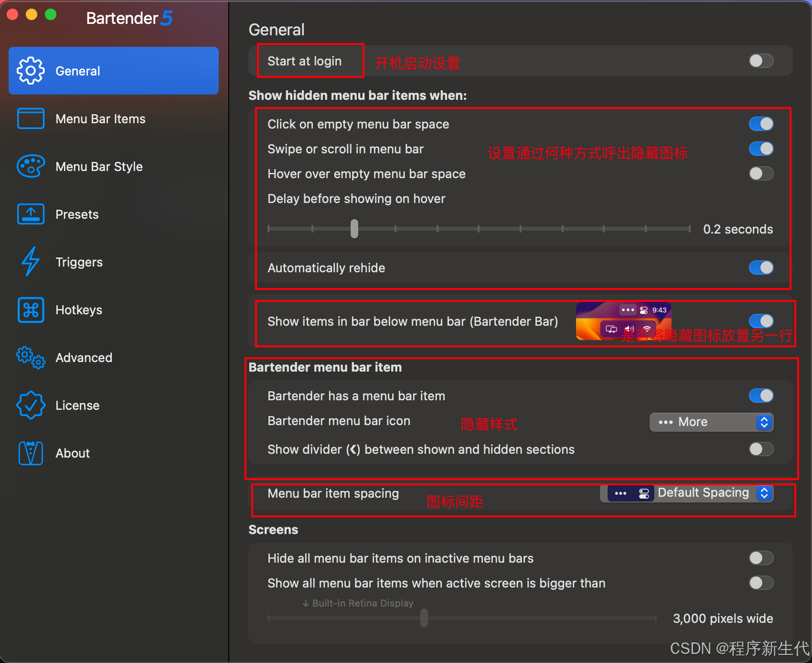Screen dimensions: 812x663
Task: Enable Hover over empty menu bar space
Action: pyautogui.click(x=761, y=173)
